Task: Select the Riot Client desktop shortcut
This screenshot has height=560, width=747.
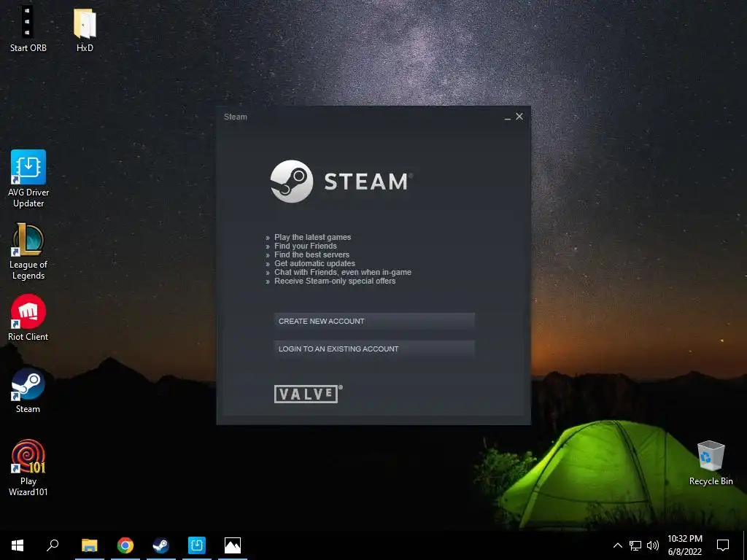Action: [x=28, y=318]
